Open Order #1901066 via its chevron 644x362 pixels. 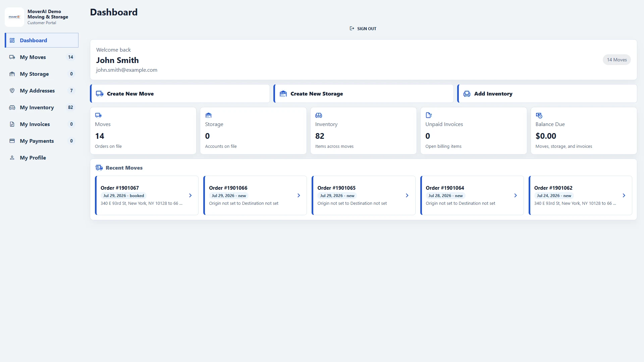(299, 195)
